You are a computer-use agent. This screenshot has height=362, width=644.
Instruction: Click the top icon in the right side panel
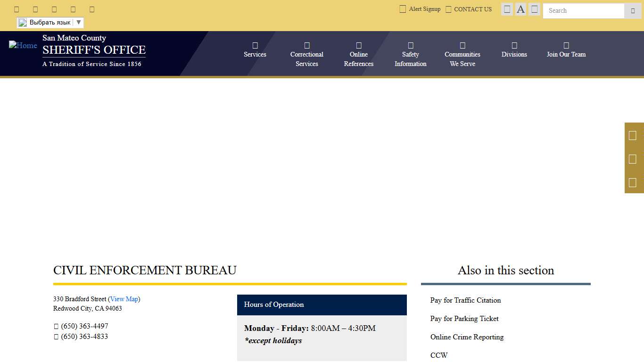(634, 135)
